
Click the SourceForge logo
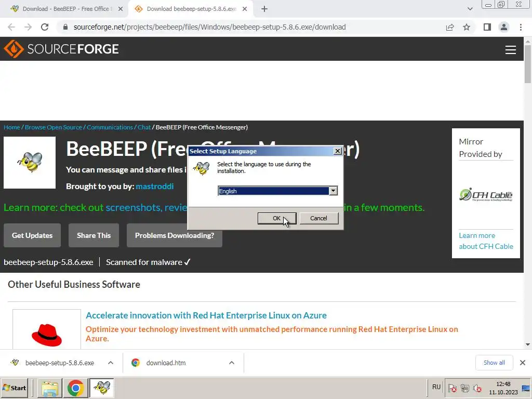(61, 49)
